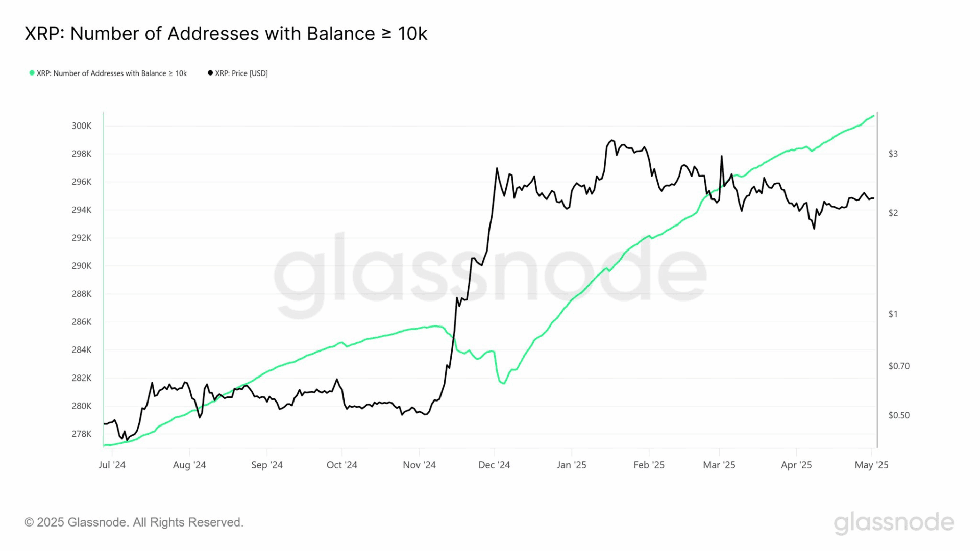The image size is (980, 551).
Task: Click the 278K left axis label
Action: coord(82,434)
